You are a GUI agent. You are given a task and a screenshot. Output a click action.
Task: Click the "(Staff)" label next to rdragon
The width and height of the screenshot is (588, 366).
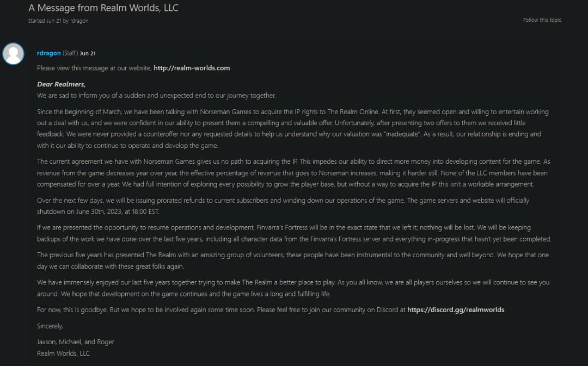[70, 53]
